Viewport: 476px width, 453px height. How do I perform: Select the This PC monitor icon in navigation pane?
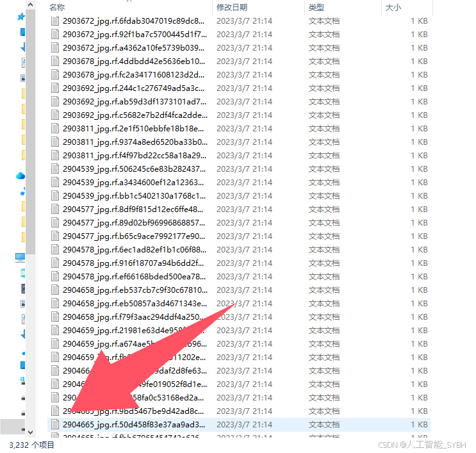click(x=20, y=258)
